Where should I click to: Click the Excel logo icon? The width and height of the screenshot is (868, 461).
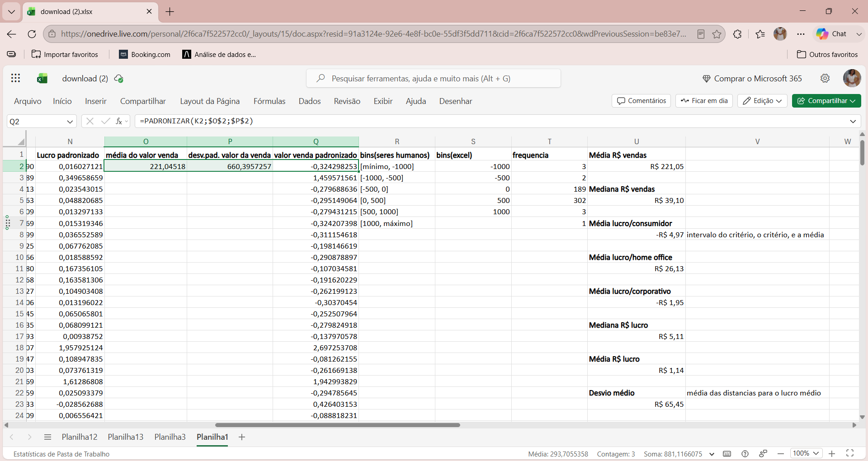point(42,78)
